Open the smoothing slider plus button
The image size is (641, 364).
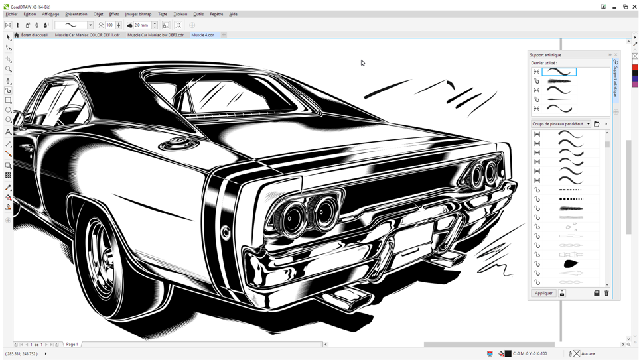click(119, 25)
